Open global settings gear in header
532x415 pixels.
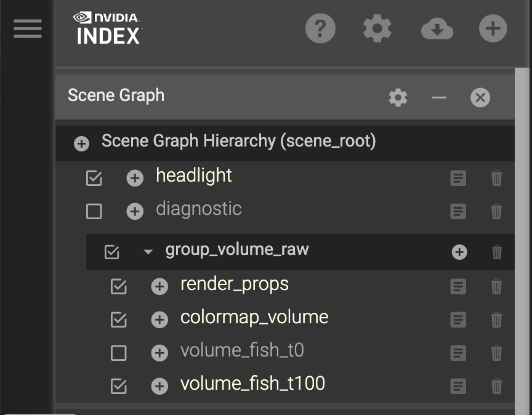tap(377, 28)
